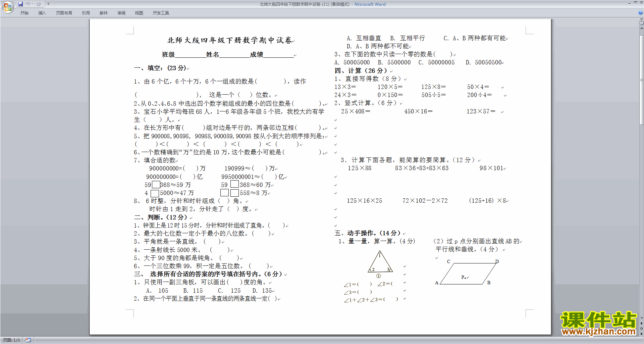Open the 开发工具 tab
644x344 pixels.
[x=161, y=13]
